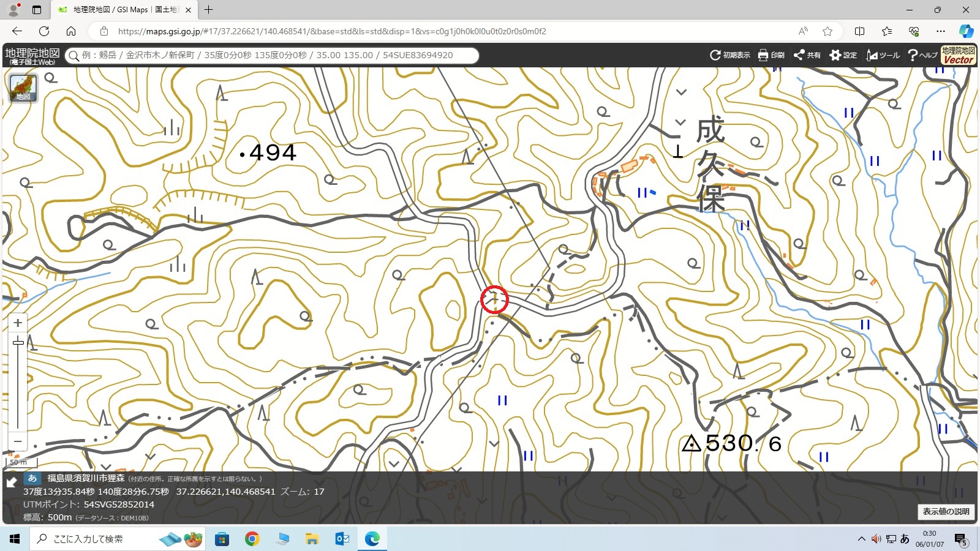Viewport: 980px width, 551px height.
Task: Click the 地理院地図 site logo
Action: click(x=32, y=55)
